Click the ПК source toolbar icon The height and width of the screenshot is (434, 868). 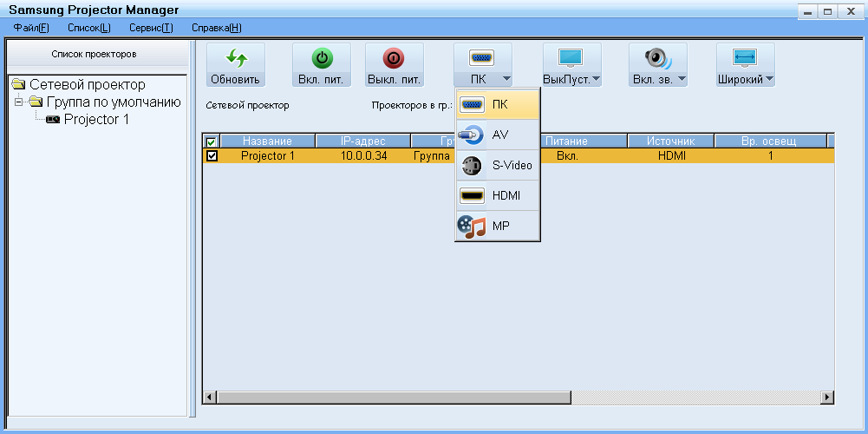[x=481, y=57]
